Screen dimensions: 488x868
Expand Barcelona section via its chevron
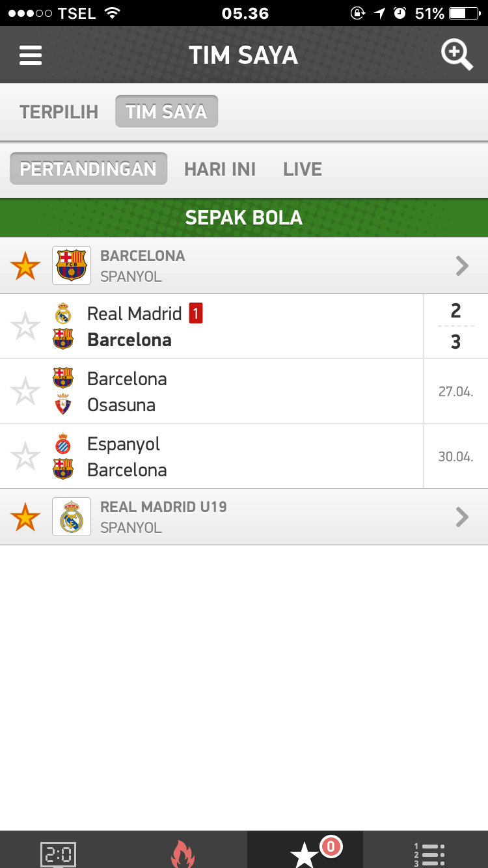point(462,265)
